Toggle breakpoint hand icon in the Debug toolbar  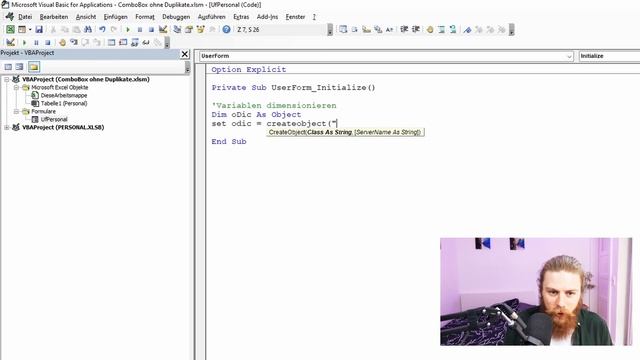point(62,42)
